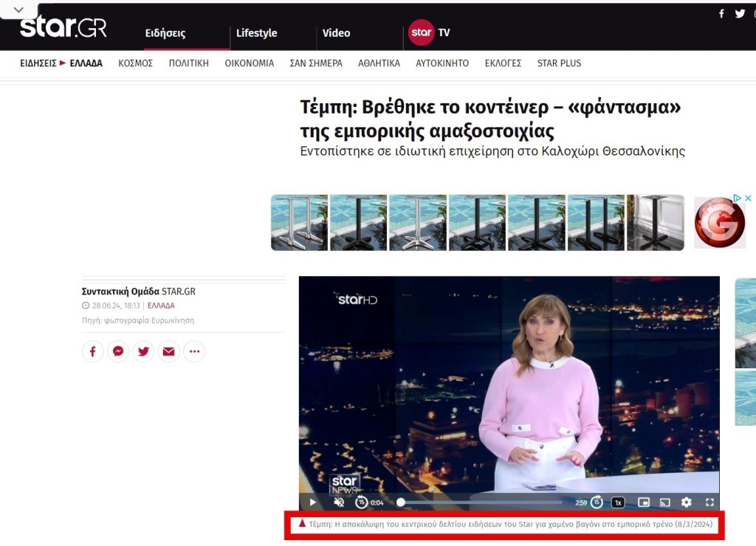
Task: Open the Video tab
Action: pos(336,32)
